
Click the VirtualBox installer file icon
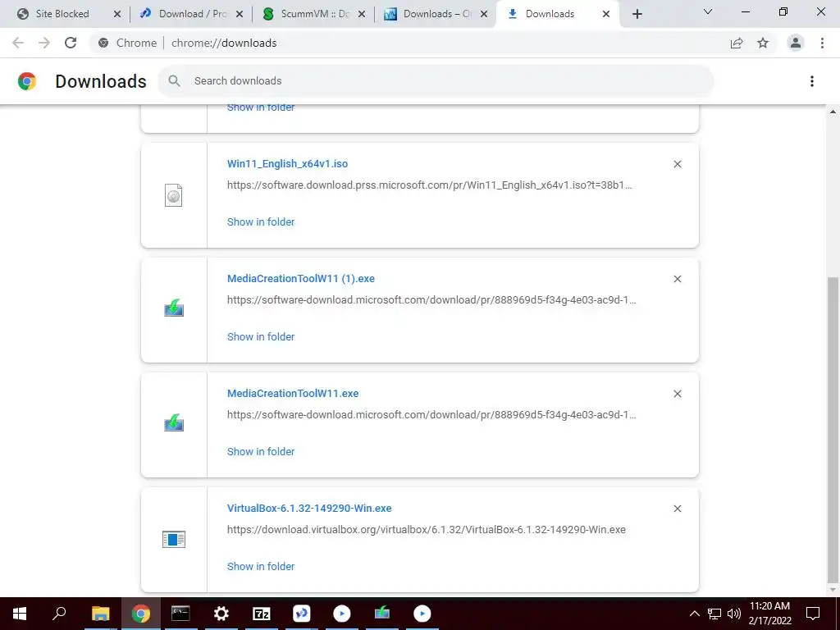click(174, 539)
